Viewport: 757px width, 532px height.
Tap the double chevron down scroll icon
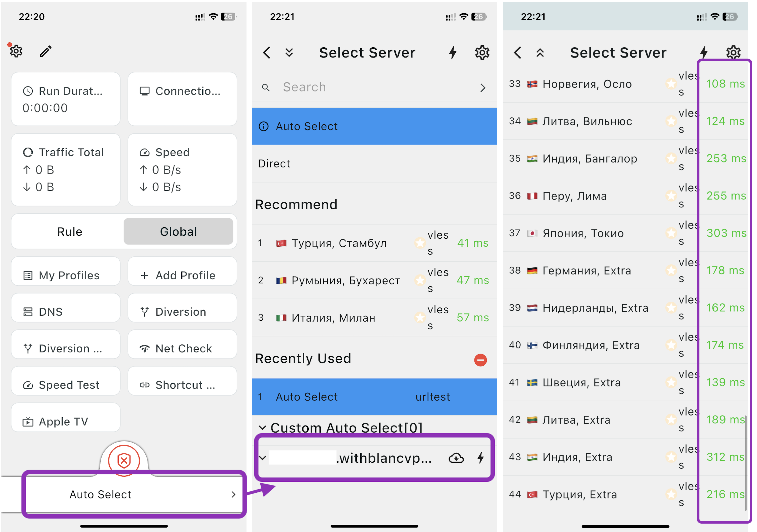(289, 53)
